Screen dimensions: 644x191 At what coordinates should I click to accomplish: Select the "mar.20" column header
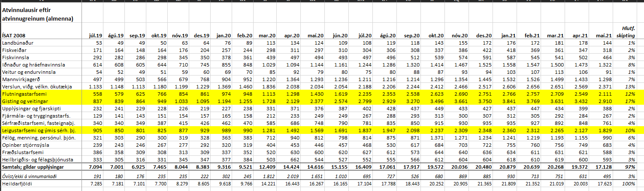pos(267,36)
